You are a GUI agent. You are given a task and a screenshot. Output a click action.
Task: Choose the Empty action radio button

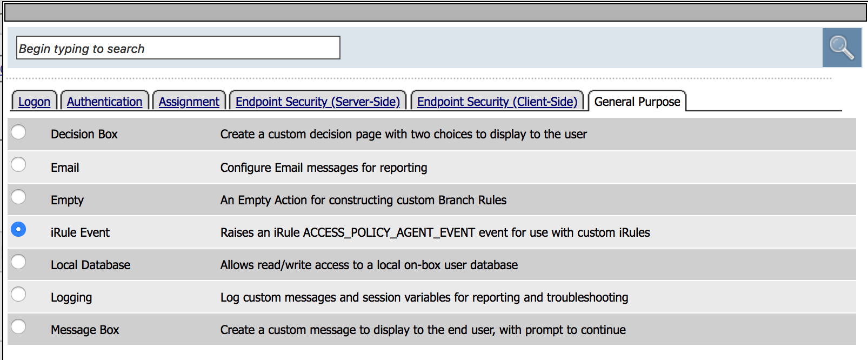[18, 197]
